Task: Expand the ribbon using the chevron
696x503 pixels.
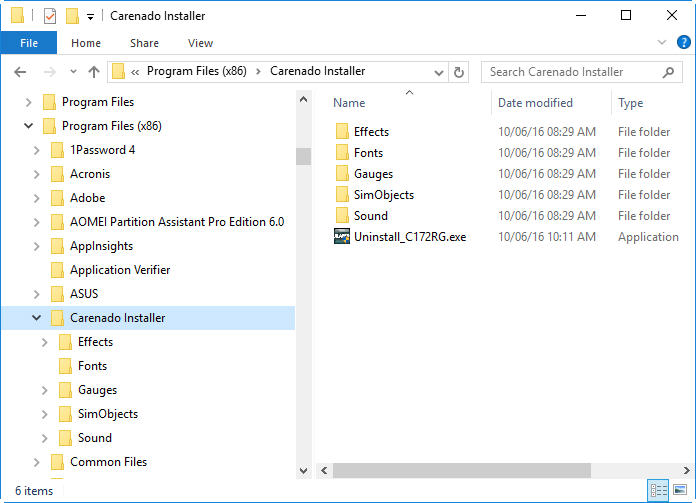Action: point(662,42)
